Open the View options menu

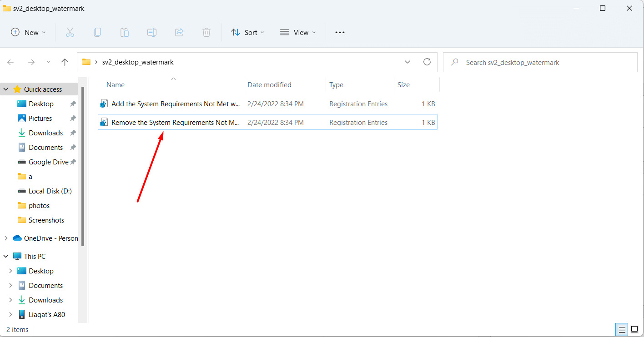pos(298,32)
